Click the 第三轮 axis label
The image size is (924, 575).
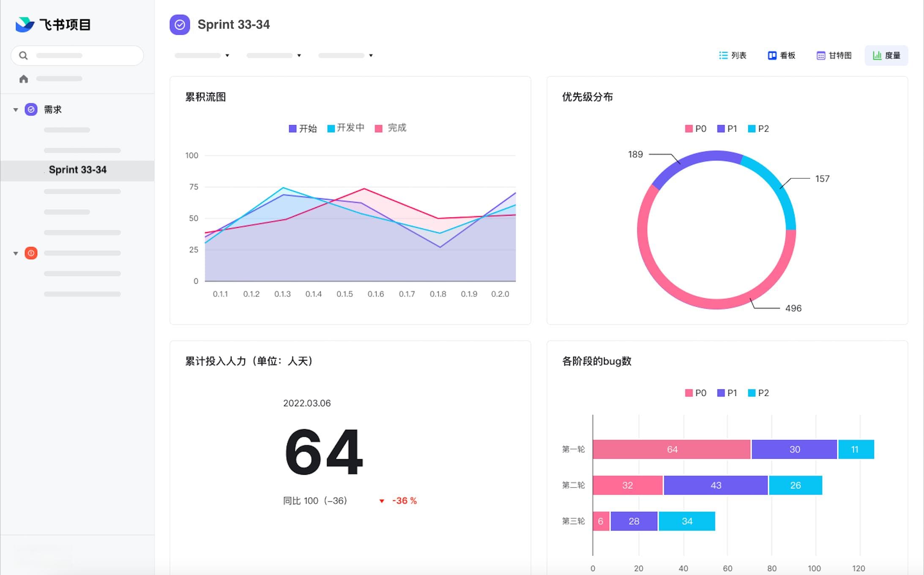574,521
